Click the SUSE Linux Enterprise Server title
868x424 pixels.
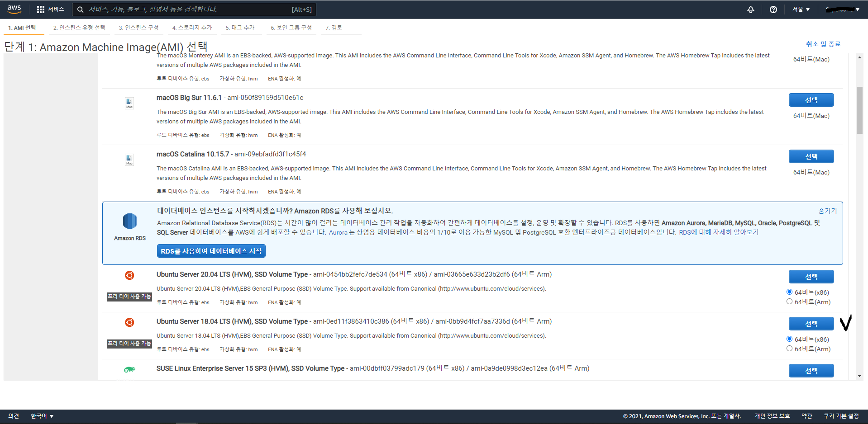click(250, 368)
